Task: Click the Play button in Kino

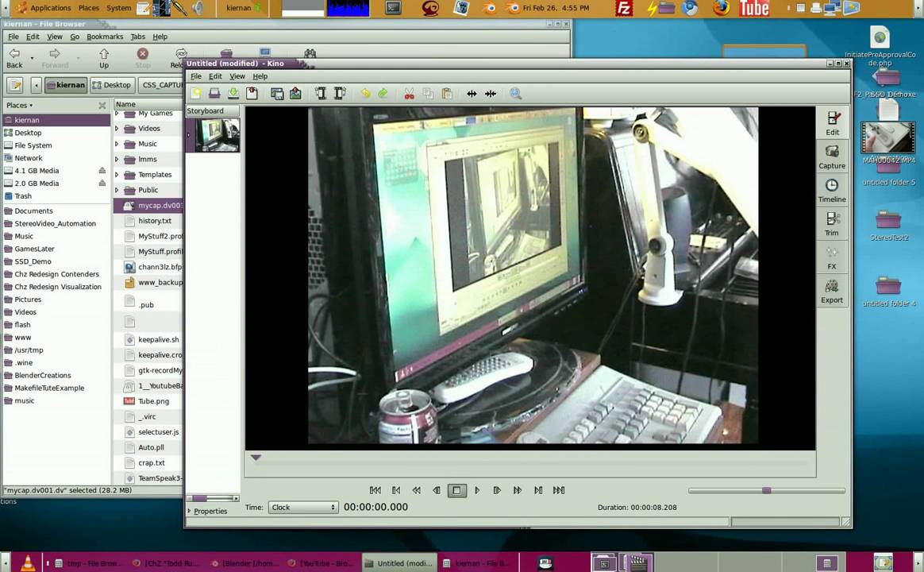Action: point(477,490)
